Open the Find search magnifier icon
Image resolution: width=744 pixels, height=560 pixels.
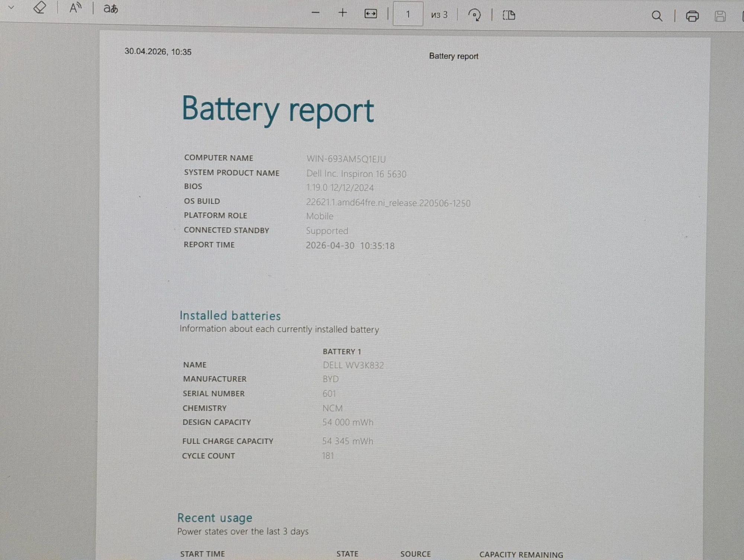pyautogui.click(x=657, y=16)
